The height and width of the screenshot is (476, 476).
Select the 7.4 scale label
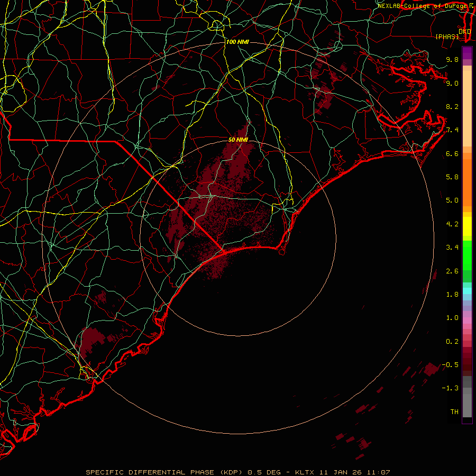452,130
